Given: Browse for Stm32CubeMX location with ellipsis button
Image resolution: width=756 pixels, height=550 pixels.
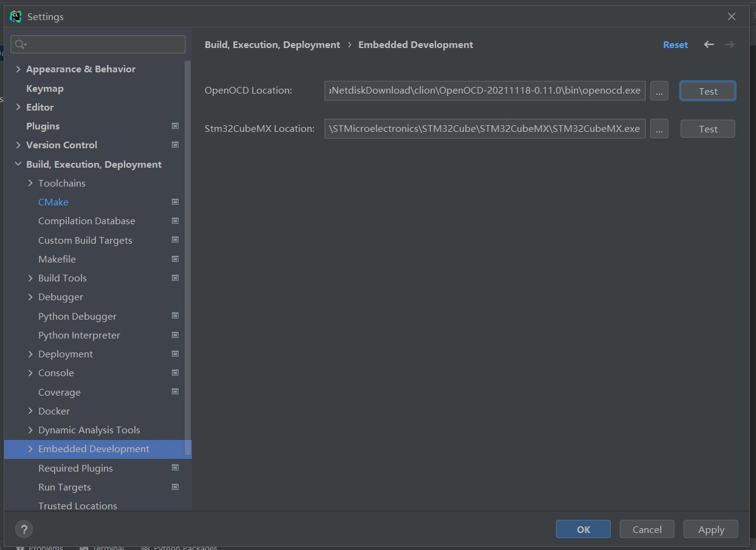Looking at the screenshot, I should coord(659,129).
